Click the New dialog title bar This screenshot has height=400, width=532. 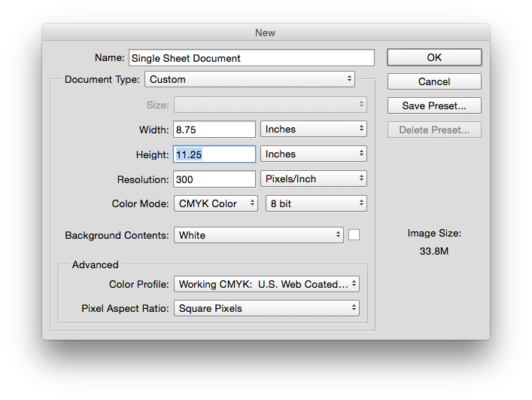click(266, 32)
